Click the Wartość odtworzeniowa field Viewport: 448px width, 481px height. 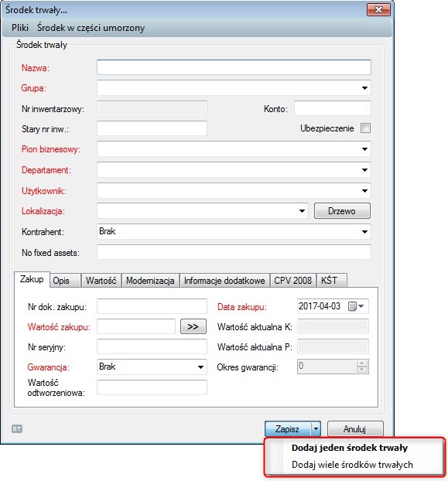(152, 387)
